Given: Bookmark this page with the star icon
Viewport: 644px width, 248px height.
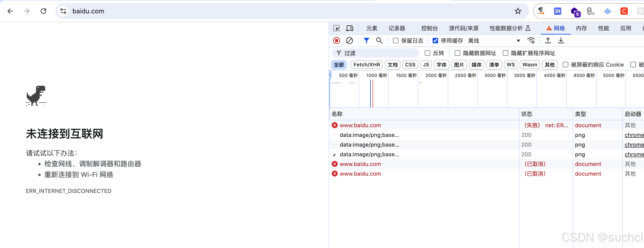Looking at the screenshot, I should pyautogui.click(x=518, y=11).
